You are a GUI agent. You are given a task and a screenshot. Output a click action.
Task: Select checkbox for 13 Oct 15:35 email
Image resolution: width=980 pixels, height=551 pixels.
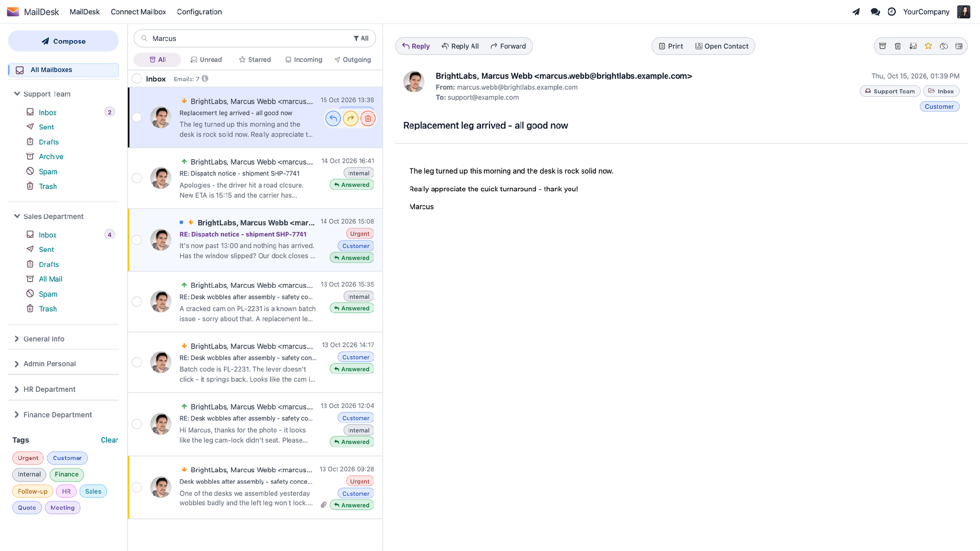point(137,302)
